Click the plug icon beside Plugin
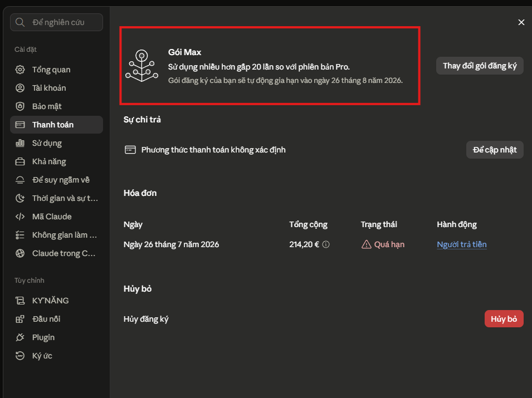This screenshot has height=398, width=532. 20,337
